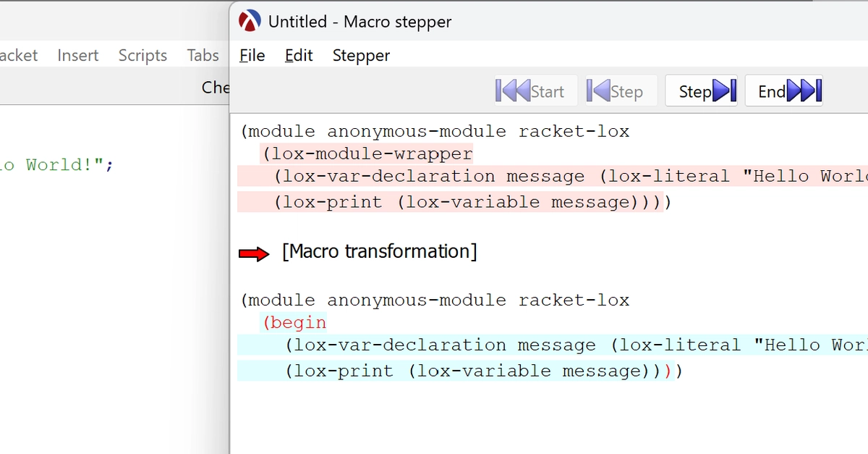Open the Insert menu in DrRacket

(78, 56)
